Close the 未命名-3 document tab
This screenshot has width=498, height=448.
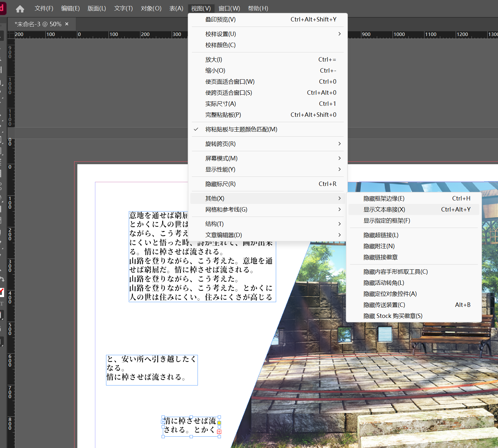point(67,24)
